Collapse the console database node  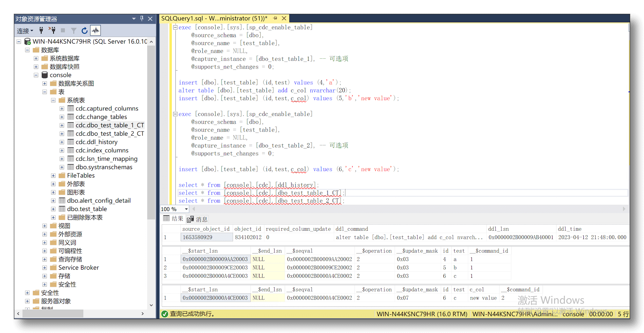36,75
